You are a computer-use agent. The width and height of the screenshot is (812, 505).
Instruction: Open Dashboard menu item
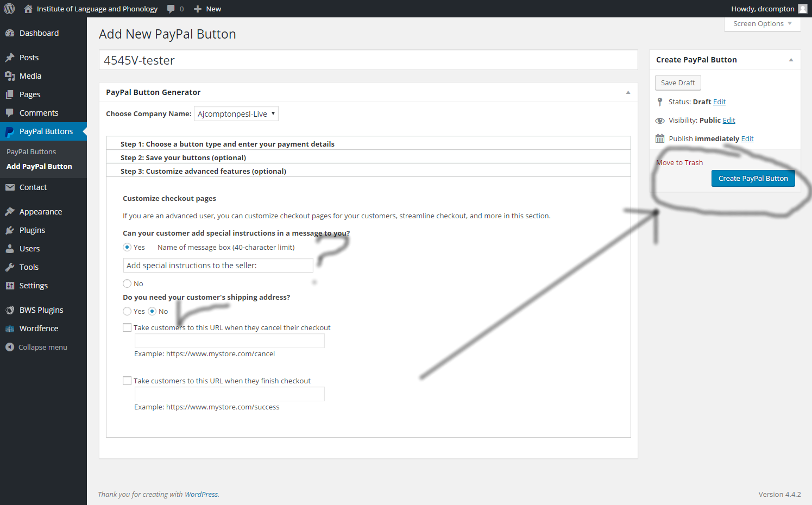43,33
